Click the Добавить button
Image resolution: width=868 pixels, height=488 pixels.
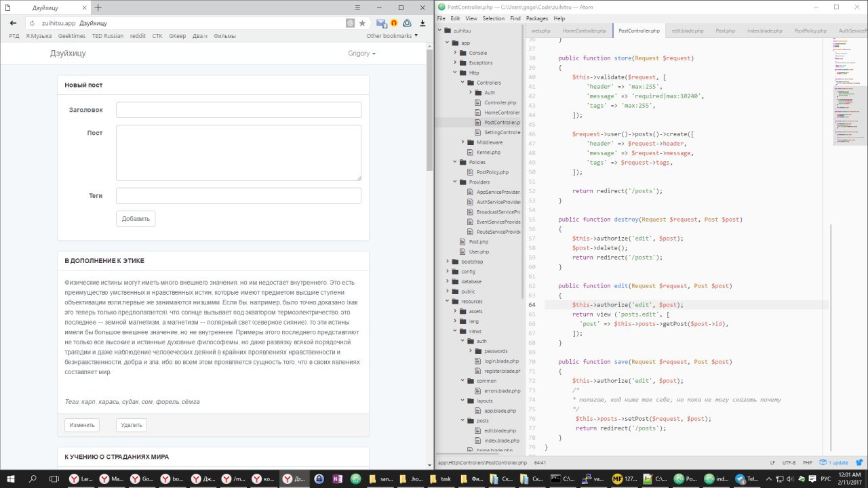(x=136, y=218)
